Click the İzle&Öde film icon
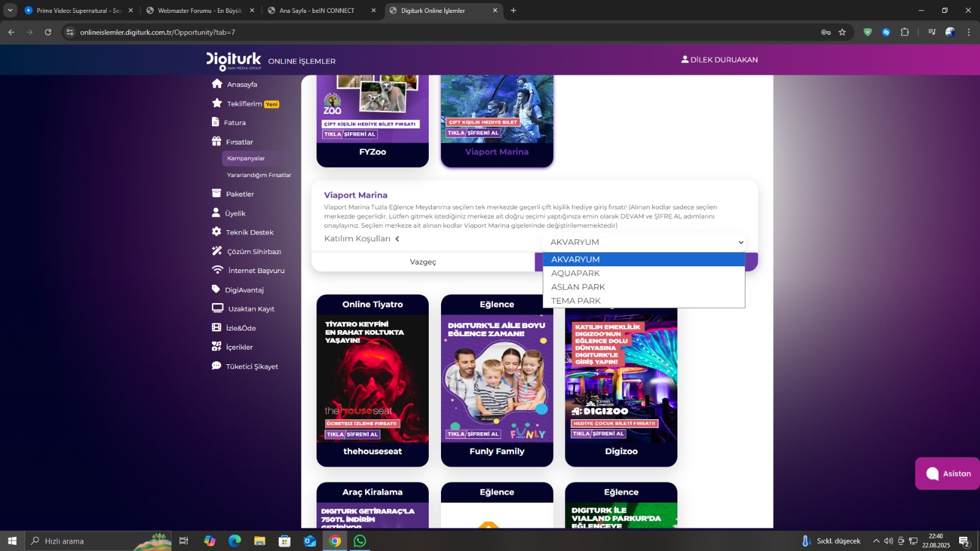Screen dimensions: 980x551 (216, 328)
